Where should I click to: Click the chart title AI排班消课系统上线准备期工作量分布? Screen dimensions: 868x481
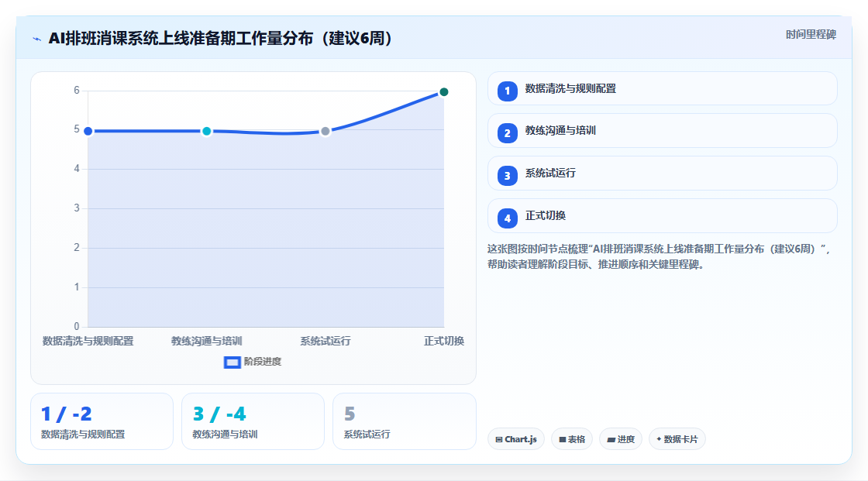[x=220, y=38]
